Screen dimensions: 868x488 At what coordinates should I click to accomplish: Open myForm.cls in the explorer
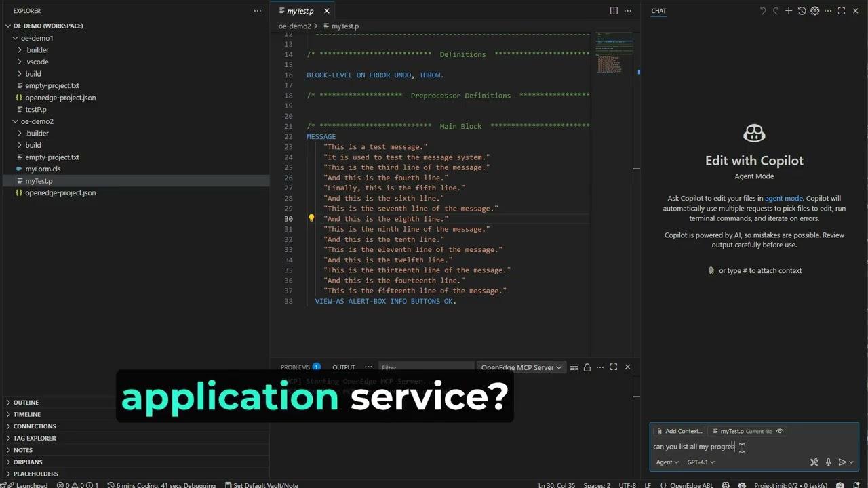(x=43, y=169)
